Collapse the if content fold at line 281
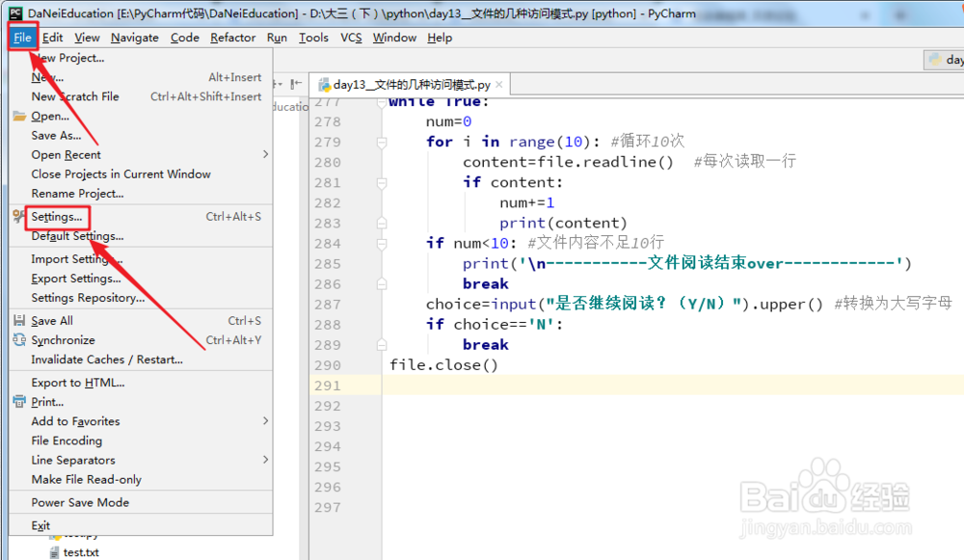 click(382, 183)
